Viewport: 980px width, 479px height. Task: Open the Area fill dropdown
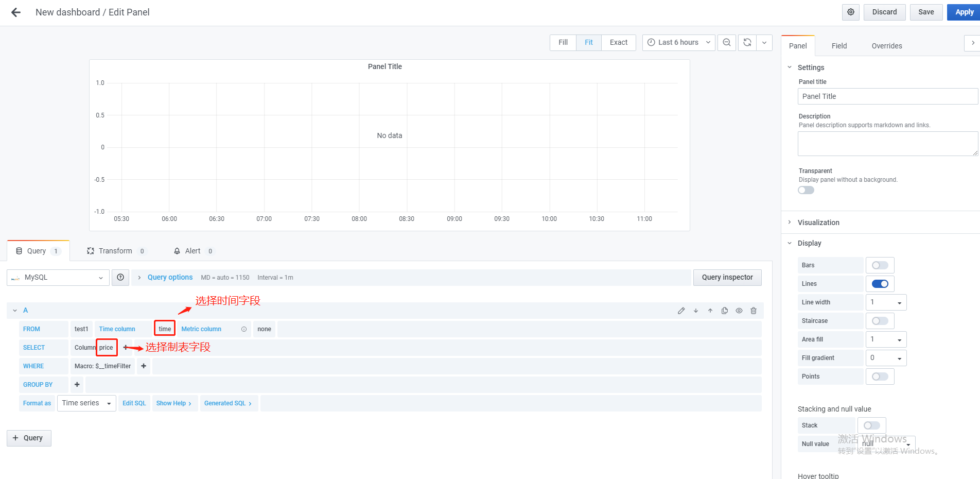click(886, 339)
